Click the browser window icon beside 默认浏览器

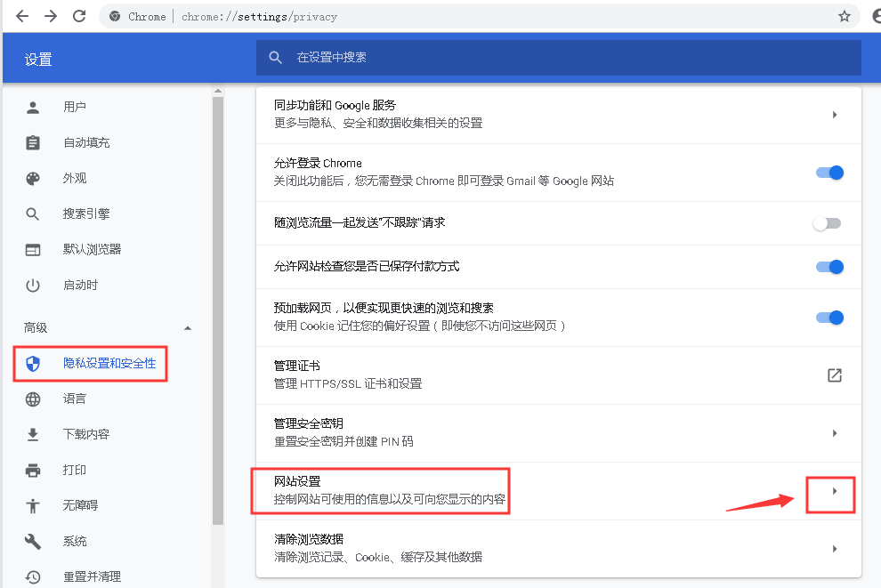(x=33, y=250)
